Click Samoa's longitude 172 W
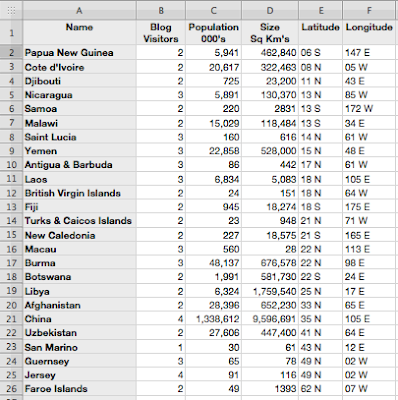 (x=369, y=109)
